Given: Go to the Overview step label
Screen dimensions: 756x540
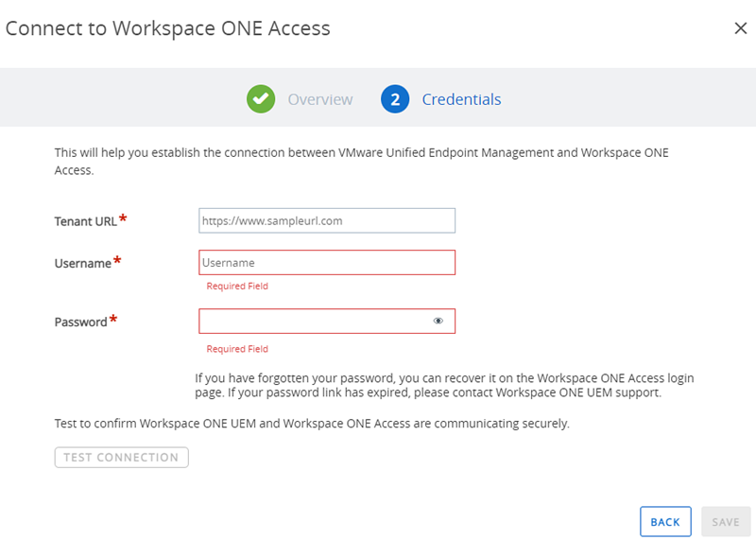Looking at the screenshot, I should pos(320,99).
